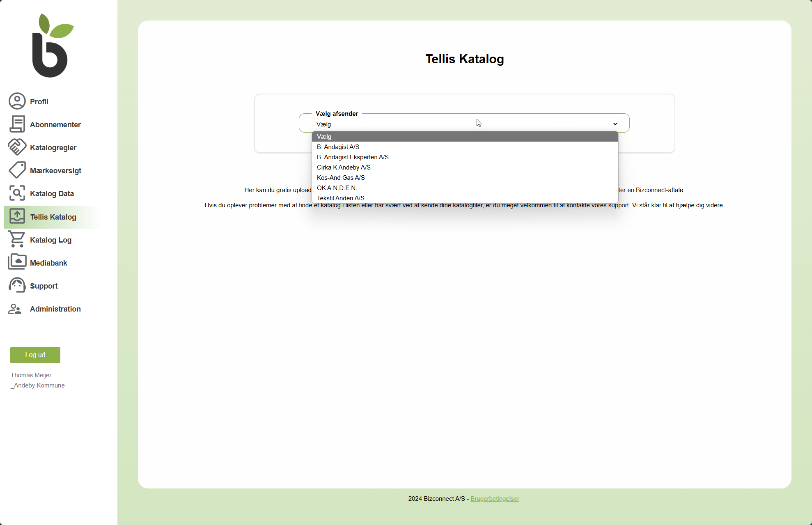Screen dimensions: 812x525
Task: Click the Bizconnect logo
Action: click(51, 46)
